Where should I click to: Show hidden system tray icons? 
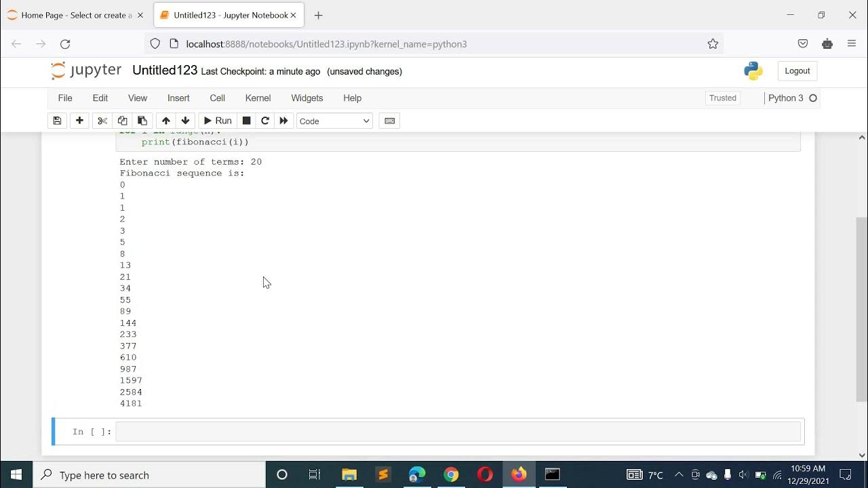(x=679, y=475)
